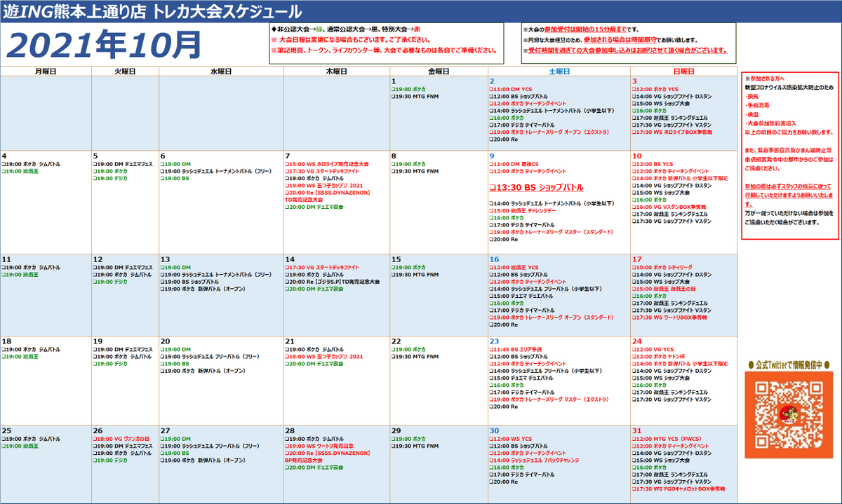Click '11:45 BS エリア予選' on October 23

click(x=517, y=349)
